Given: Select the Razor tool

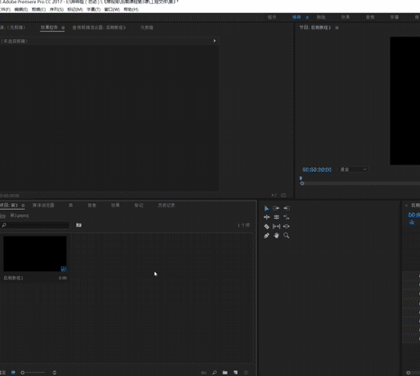Looking at the screenshot, I should (x=266, y=226).
